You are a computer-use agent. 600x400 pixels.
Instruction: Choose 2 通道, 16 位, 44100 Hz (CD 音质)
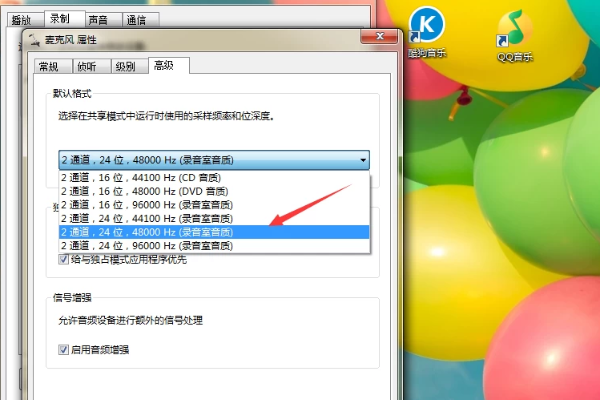pyautogui.click(x=214, y=178)
